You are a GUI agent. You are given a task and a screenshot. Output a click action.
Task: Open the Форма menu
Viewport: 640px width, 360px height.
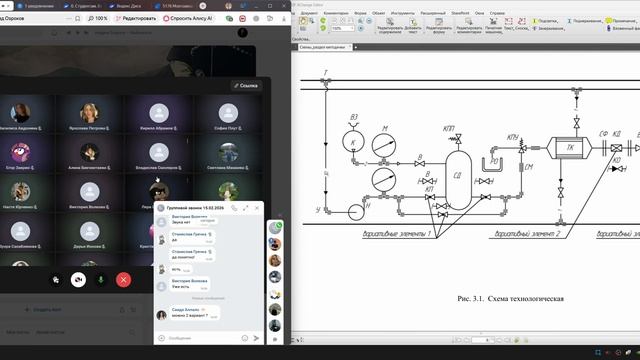pyautogui.click(x=360, y=13)
